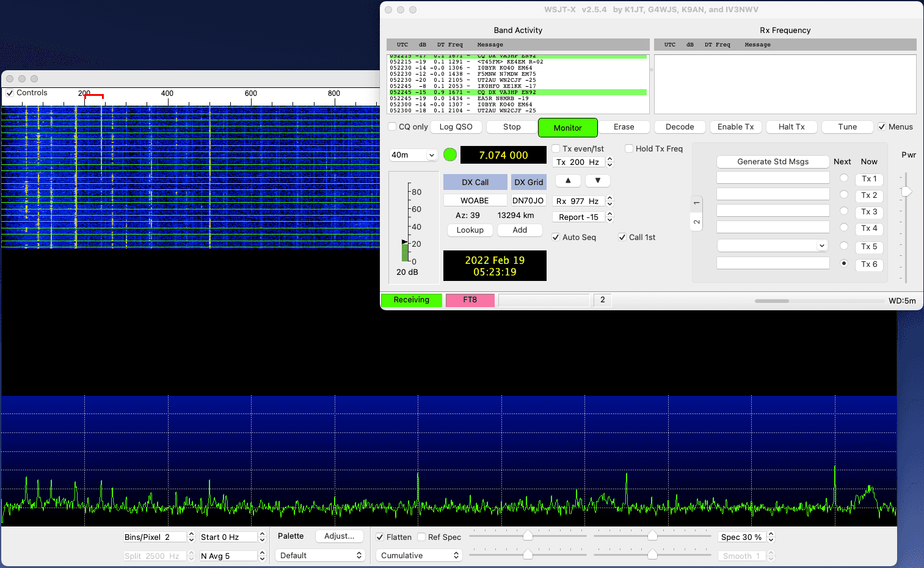Click the 7.074 000 frequency display
Viewport: 924px width, 568px height.
point(503,155)
